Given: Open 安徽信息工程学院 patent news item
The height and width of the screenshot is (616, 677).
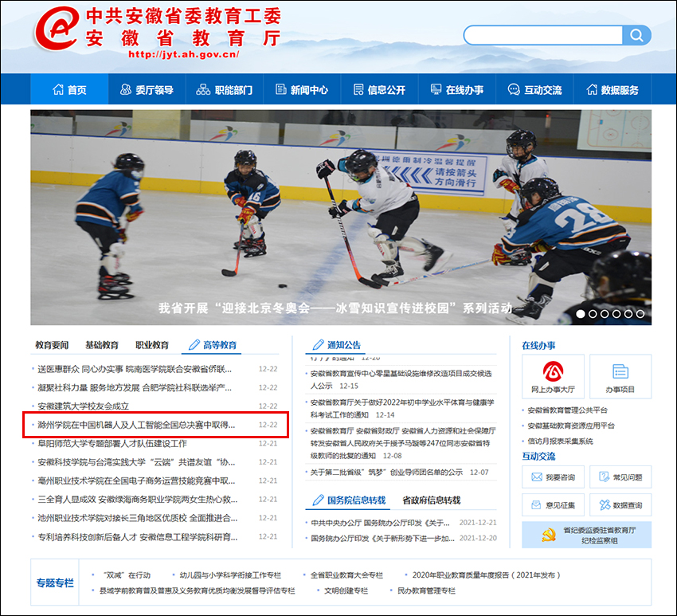Looking at the screenshot, I should click(x=137, y=537).
